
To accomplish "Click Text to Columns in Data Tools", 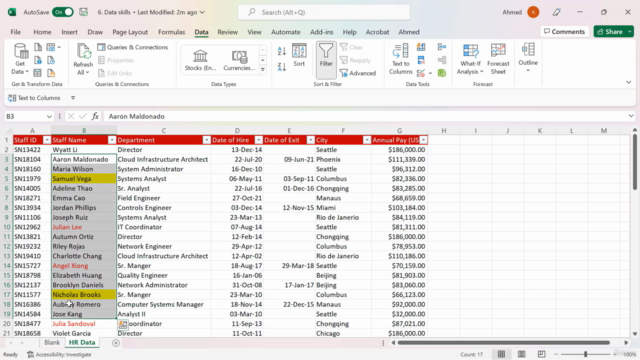I will coord(400,59).
